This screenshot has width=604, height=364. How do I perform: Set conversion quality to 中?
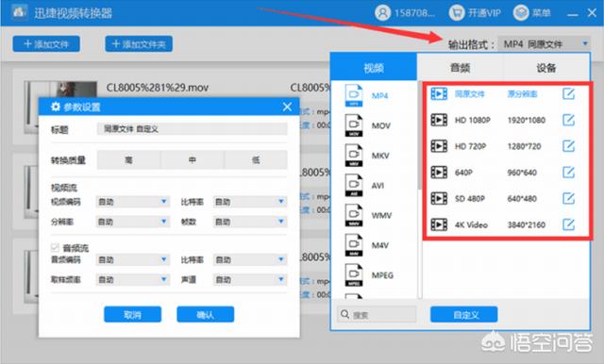[x=193, y=159]
